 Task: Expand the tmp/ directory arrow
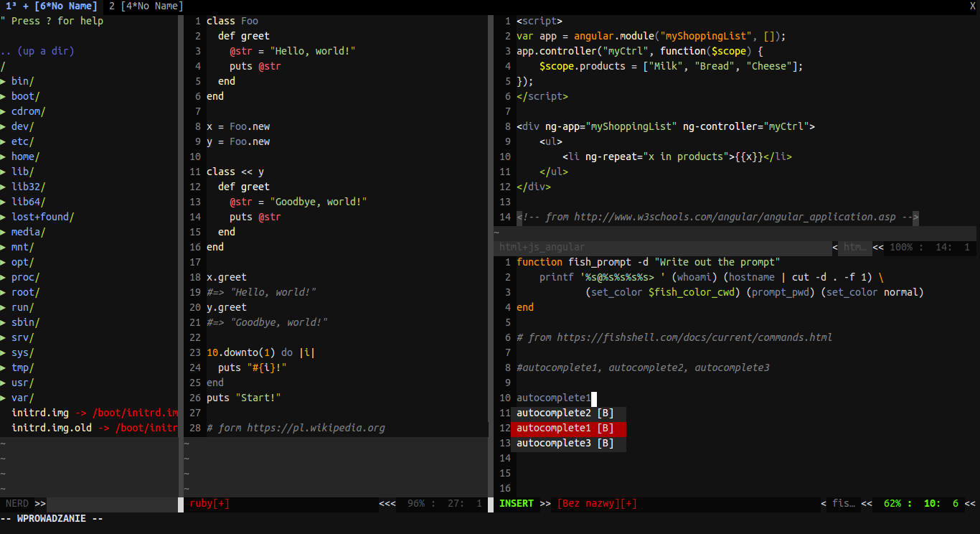coord(3,367)
